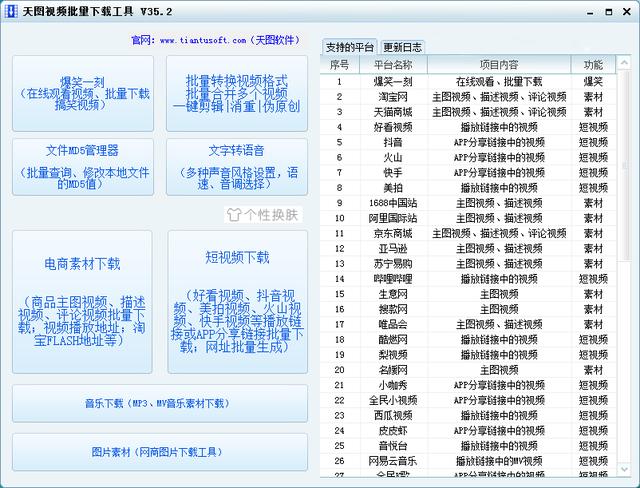
Task: Select the 小咖秀 row
Action: [468, 385]
